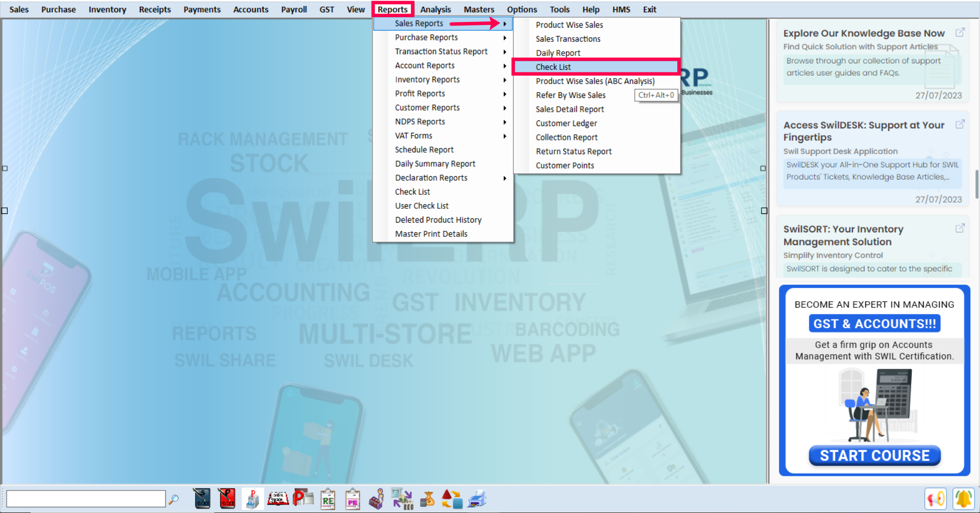Expand the Inventory Reports submenu
This screenshot has width=980, height=513.
click(x=443, y=80)
